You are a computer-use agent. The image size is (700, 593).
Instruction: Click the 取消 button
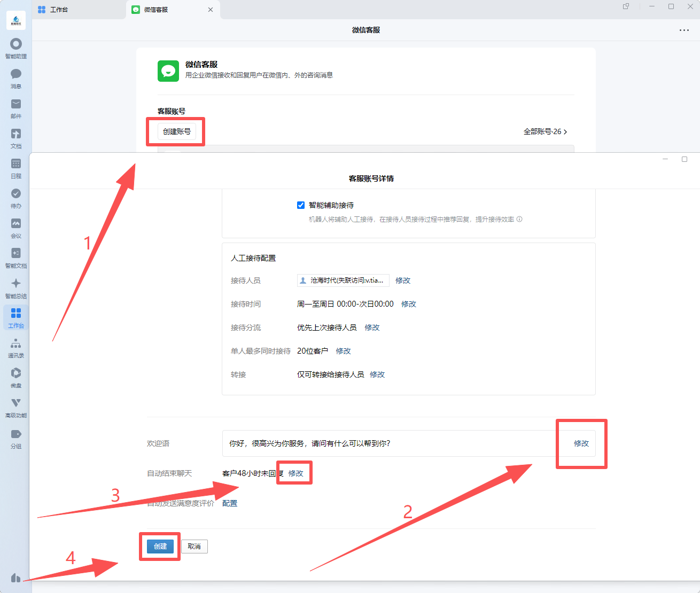(x=195, y=547)
